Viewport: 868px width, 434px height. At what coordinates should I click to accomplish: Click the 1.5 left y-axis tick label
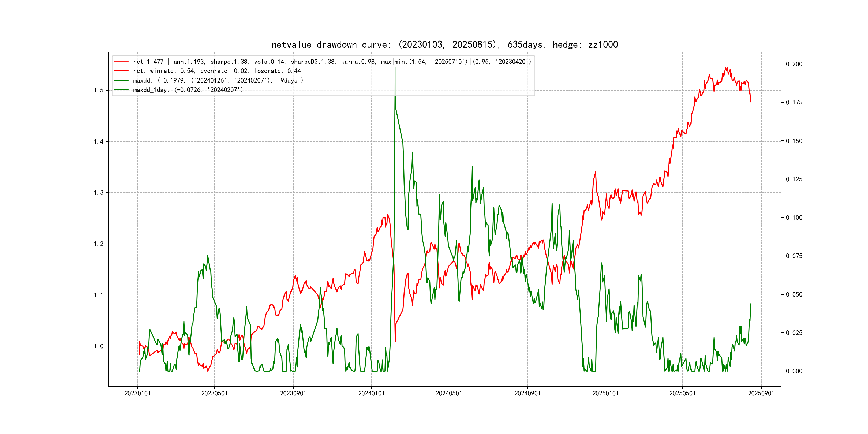point(98,90)
